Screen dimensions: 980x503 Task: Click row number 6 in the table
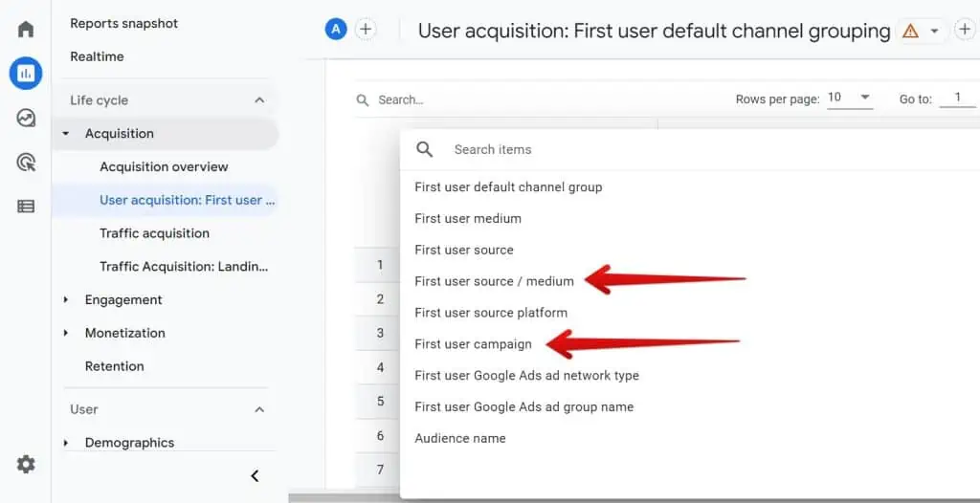pyautogui.click(x=380, y=435)
